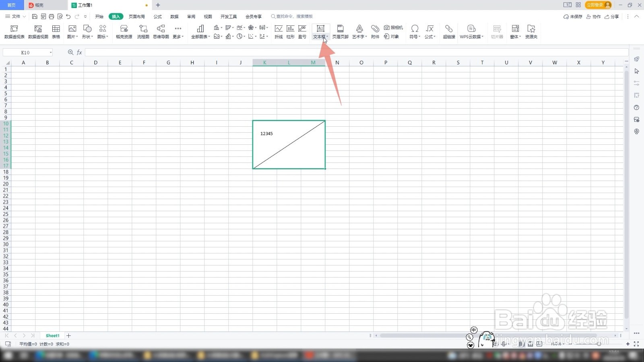Open the 符号 symbol dropdown
Viewport: 644px width, 362px height.
(415, 32)
